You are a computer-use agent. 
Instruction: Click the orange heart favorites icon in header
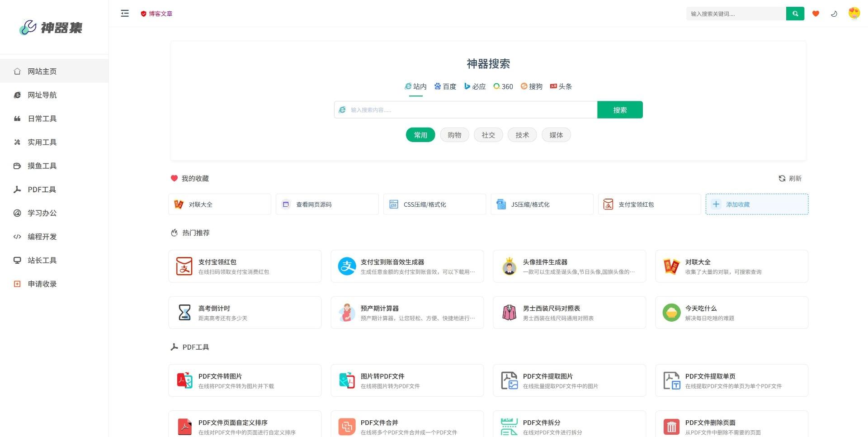pyautogui.click(x=816, y=14)
